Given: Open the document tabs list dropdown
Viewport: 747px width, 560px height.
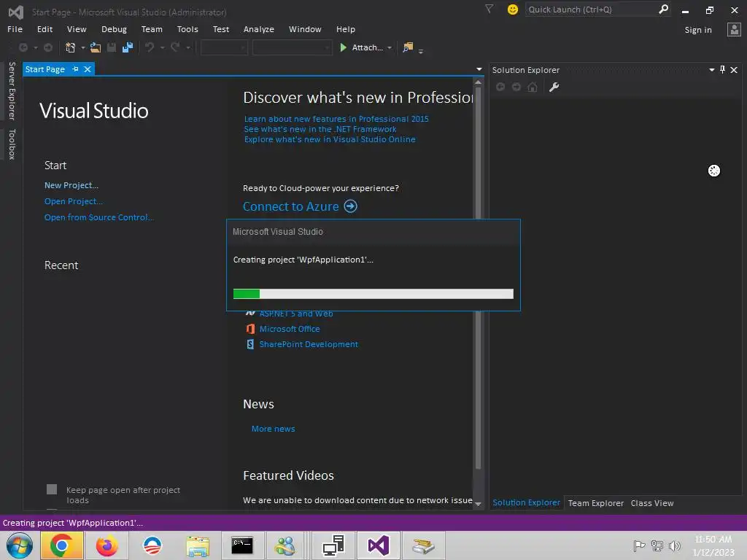Looking at the screenshot, I should tap(479, 69).
